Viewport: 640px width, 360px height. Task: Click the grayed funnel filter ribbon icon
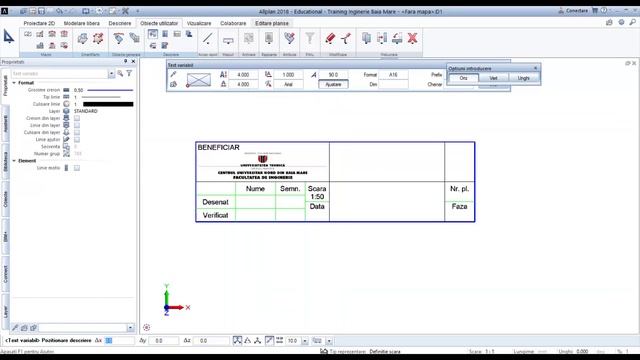310,38
